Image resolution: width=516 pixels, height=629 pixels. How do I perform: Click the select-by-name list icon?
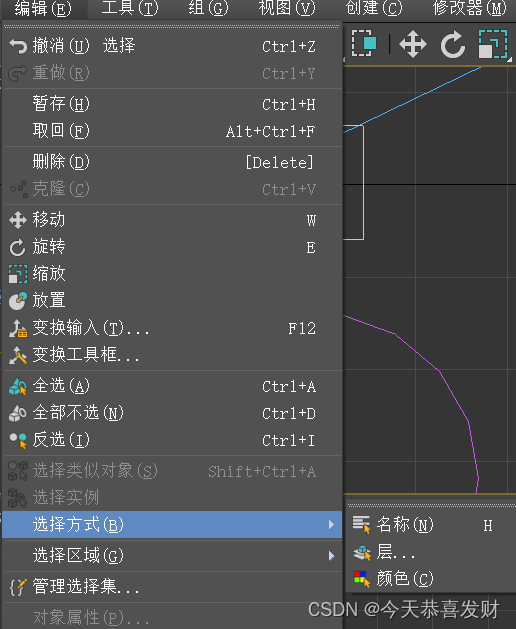pyautogui.click(x=362, y=525)
